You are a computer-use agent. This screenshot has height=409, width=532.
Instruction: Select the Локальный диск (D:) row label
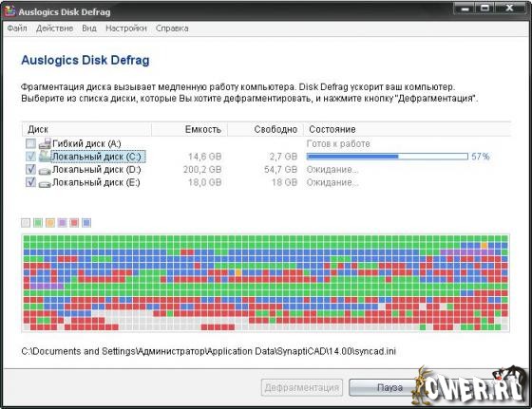click(96, 169)
